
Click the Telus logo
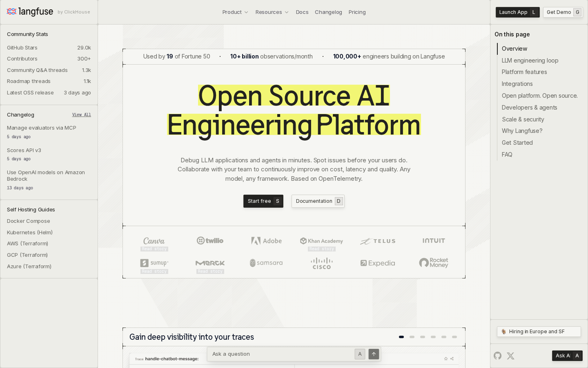(x=378, y=241)
